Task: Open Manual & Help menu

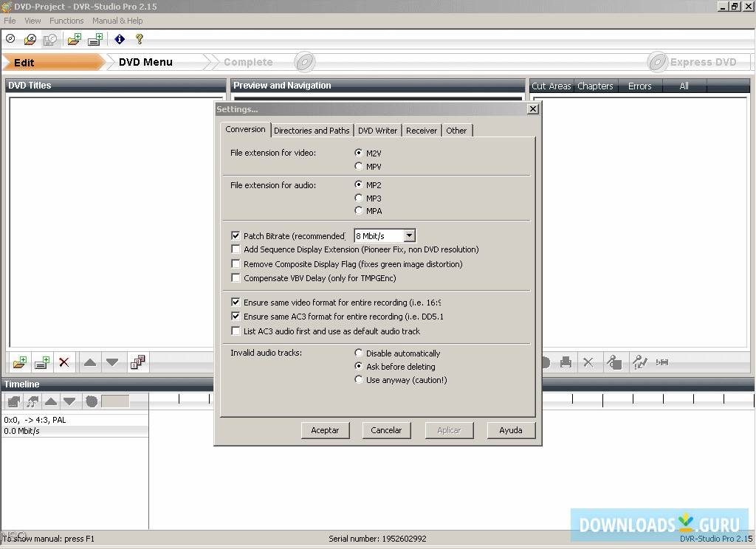Action: click(117, 21)
